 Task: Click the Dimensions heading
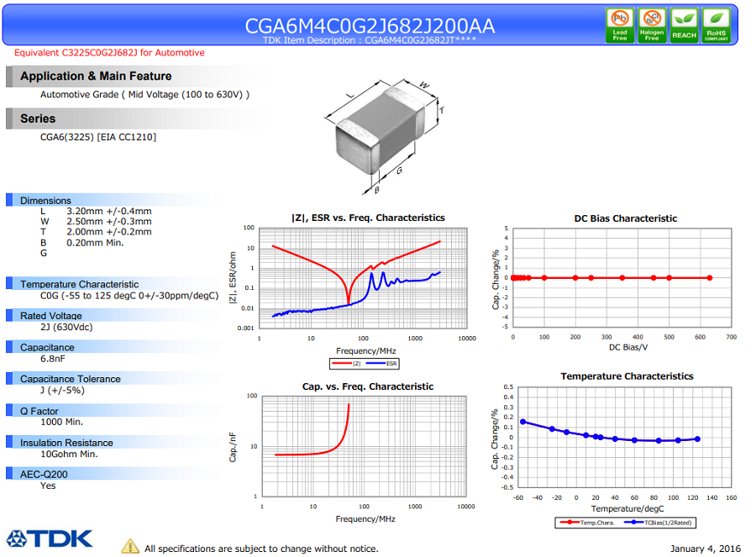point(45,201)
